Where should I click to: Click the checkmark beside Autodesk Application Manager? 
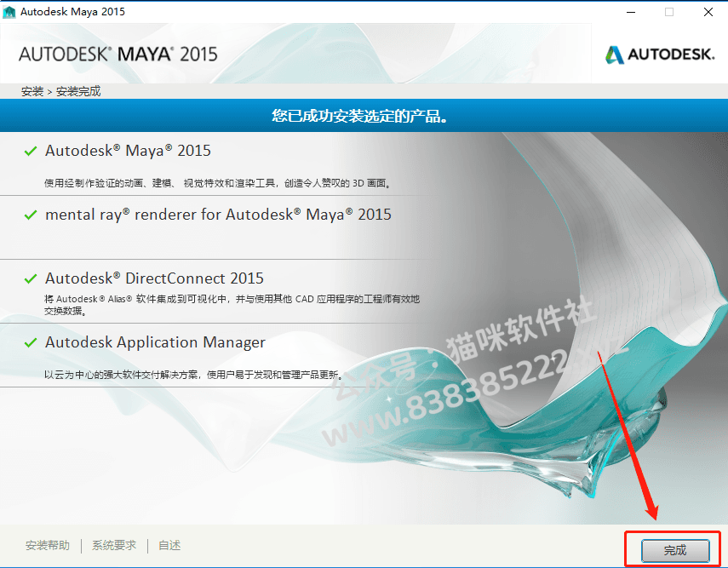pos(31,342)
